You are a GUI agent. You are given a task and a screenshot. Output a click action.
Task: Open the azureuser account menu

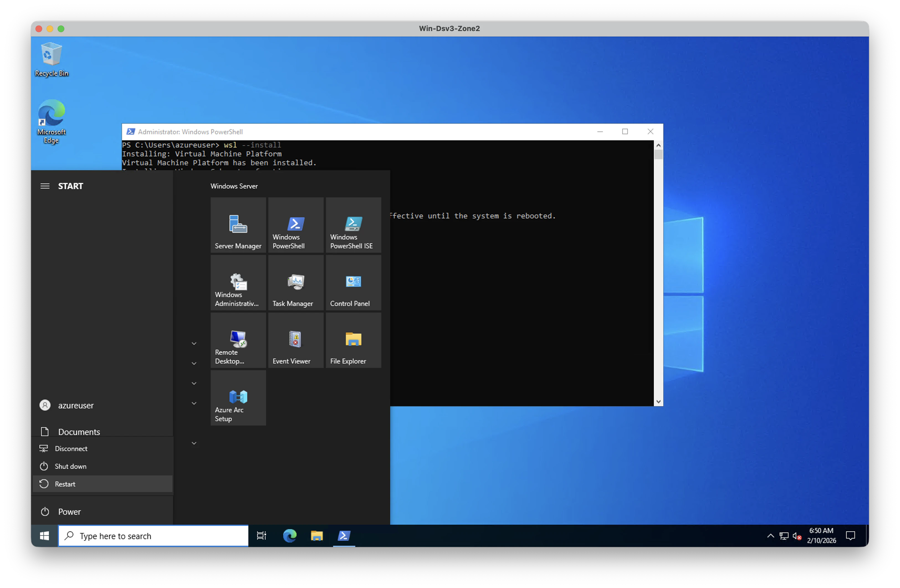coord(102,405)
